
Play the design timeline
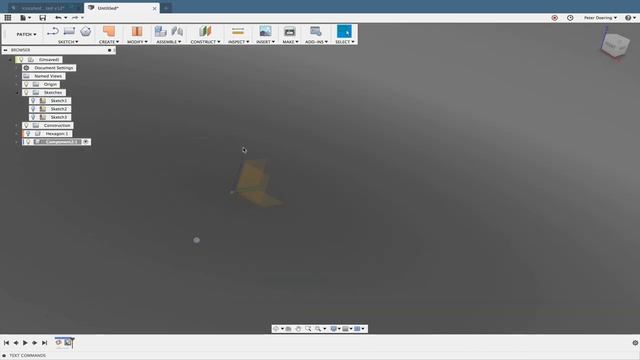[x=25, y=343]
